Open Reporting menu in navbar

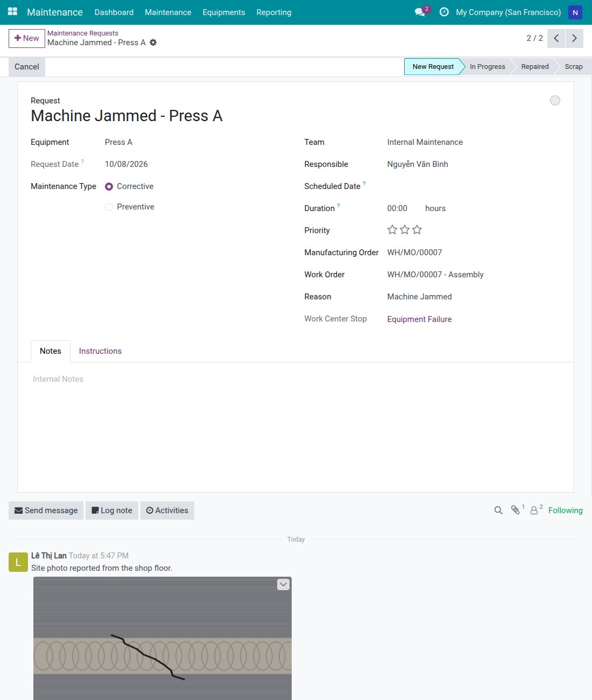(x=274, y=12)
